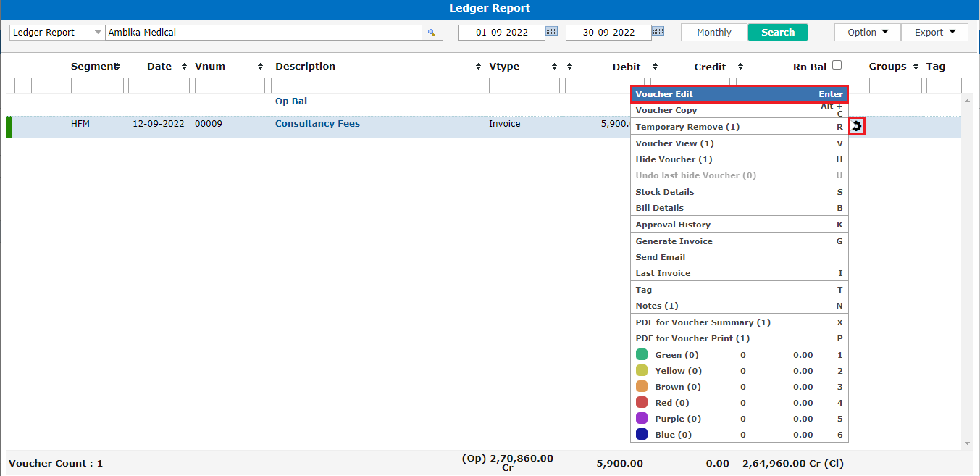Click the Description filter input field
This screenshot has height=476, width=980.
point(372,85)
